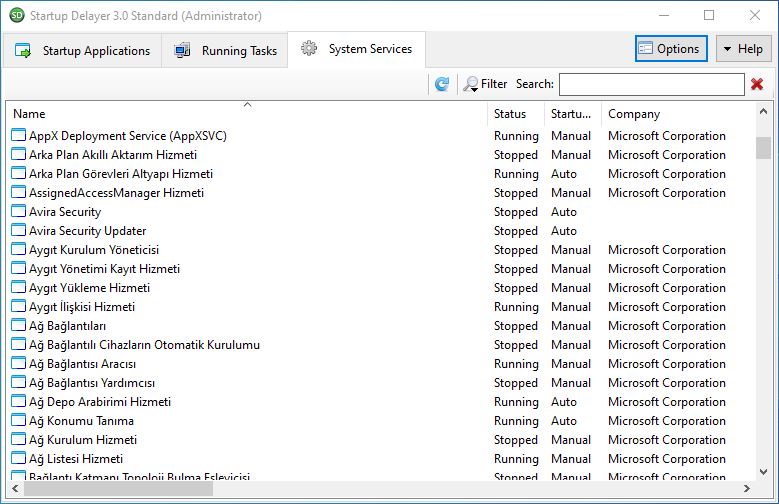
Task: Click icon of Ağ Bağlantısı Aracısı
Action: pyautogui.click(x=18, y=363)
